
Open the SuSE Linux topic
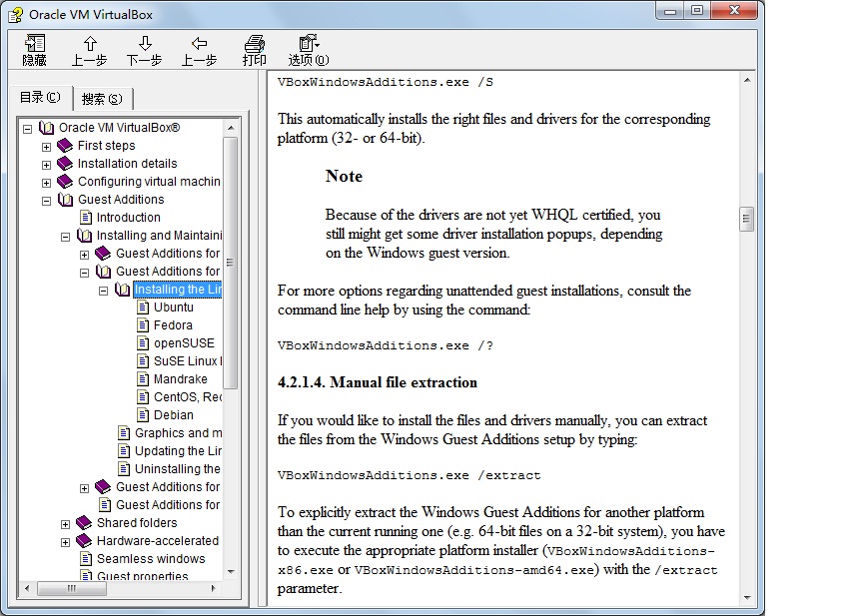tap(187, 361)
